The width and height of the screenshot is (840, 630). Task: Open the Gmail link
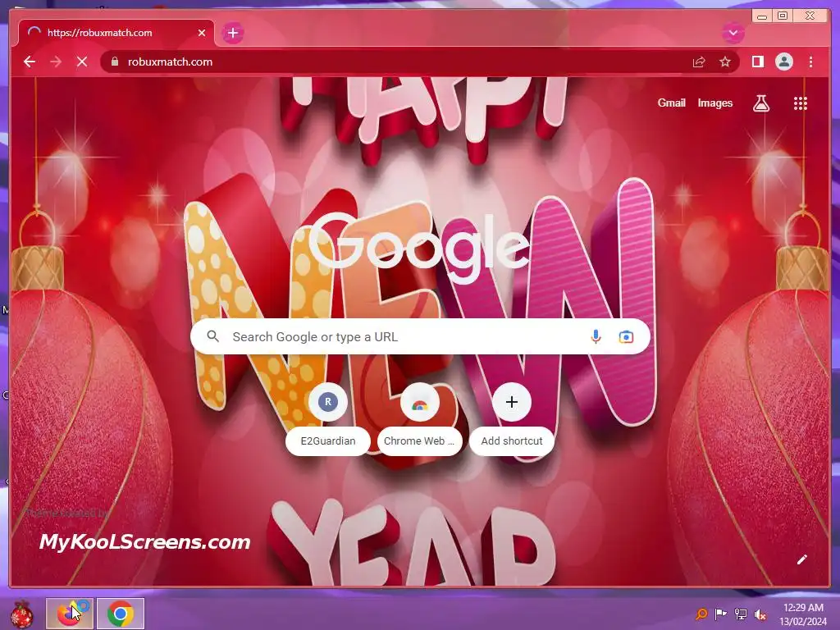point(671,103)
